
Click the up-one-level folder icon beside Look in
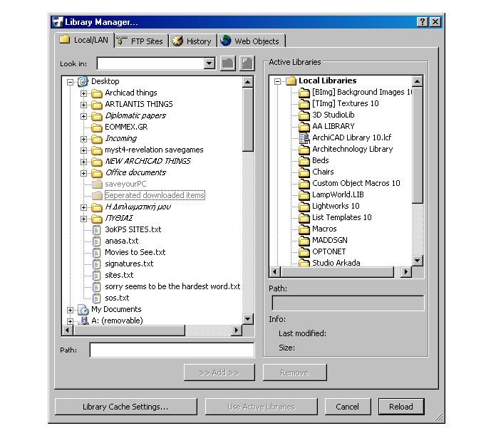[x=228, y=63]
